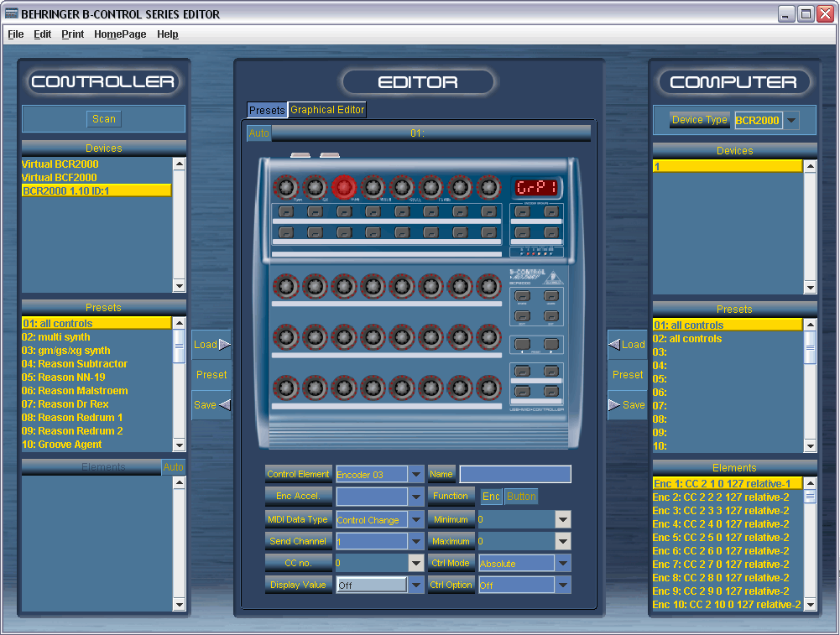Click the GrP1 red LED display on device
The image size is (840, 635).
point(536,187)
